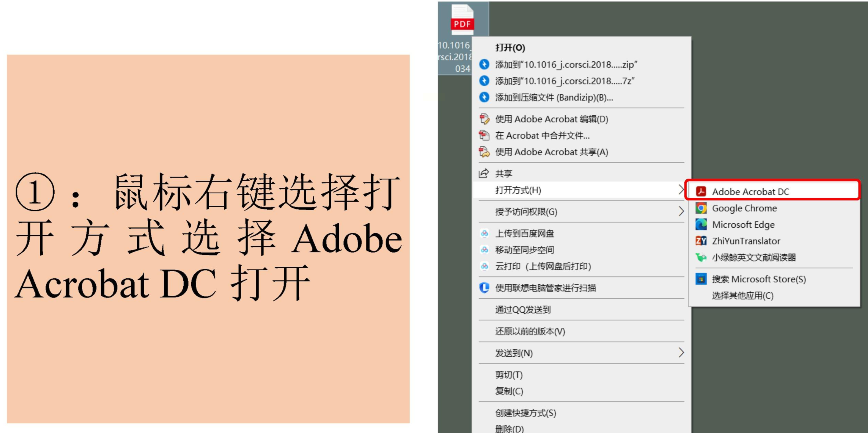Click the Google Chrome icon in submenu
Image resolution: width=868 pixels, height=433 pixels.
click(701, 208)
